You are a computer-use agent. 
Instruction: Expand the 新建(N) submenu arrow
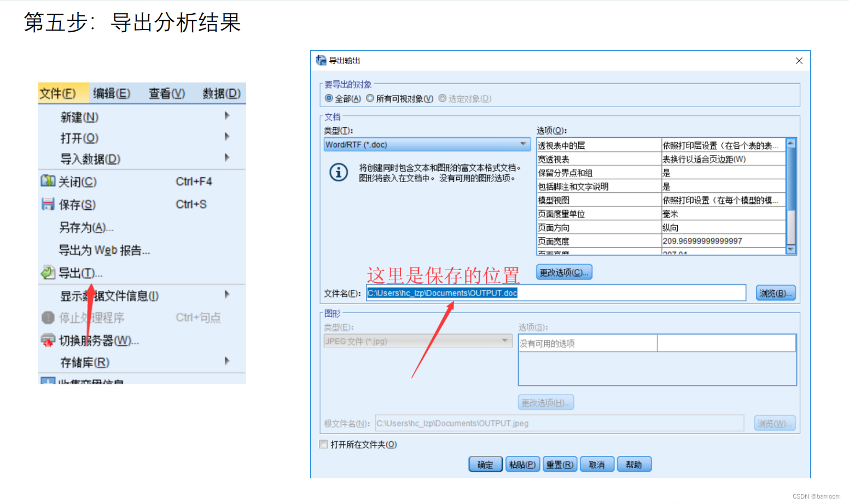227,116
